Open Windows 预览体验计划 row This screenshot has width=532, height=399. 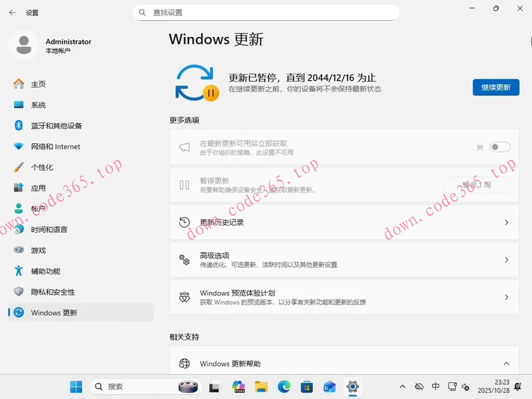tap(344, 297)
